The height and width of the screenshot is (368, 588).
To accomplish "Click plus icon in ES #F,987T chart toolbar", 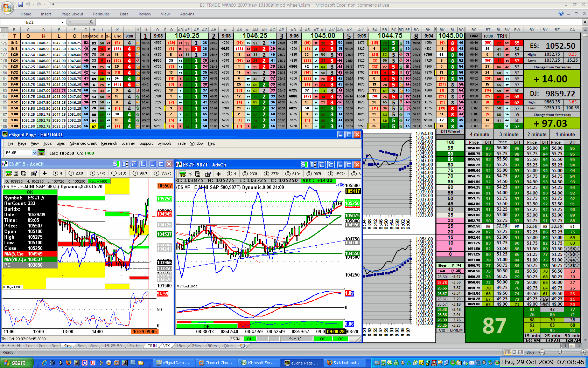I will [x=218, y=174].
